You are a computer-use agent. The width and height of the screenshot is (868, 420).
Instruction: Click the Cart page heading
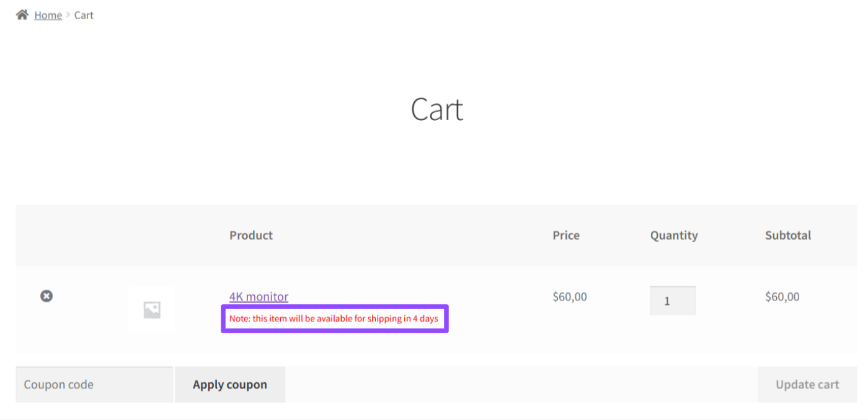pyautogui.click(x=436, y=109)
